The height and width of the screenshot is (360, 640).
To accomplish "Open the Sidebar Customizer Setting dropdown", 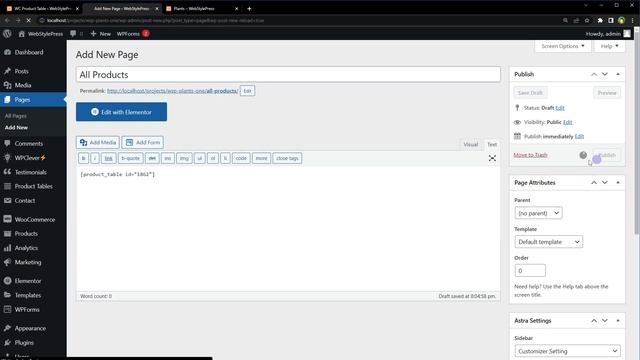I will tap(567, 351).
